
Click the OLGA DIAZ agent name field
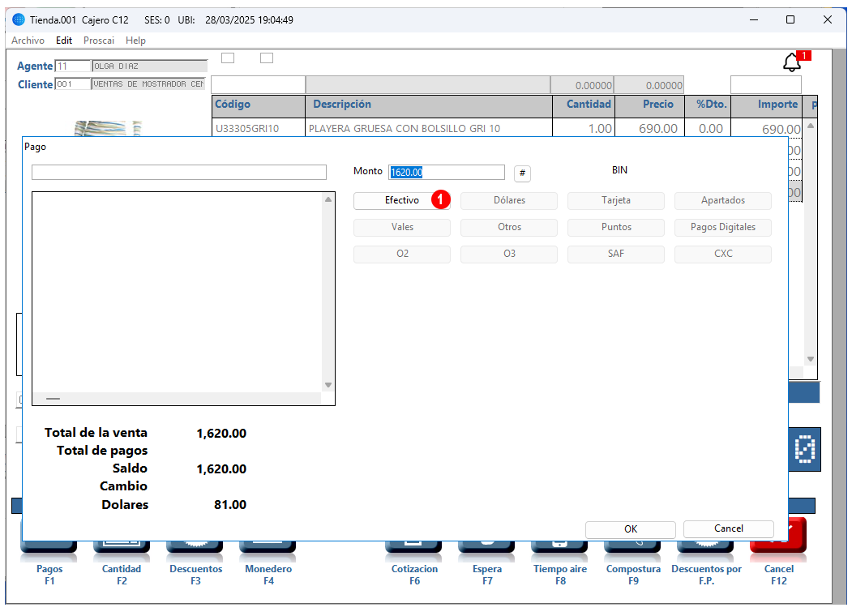point(149,66)
